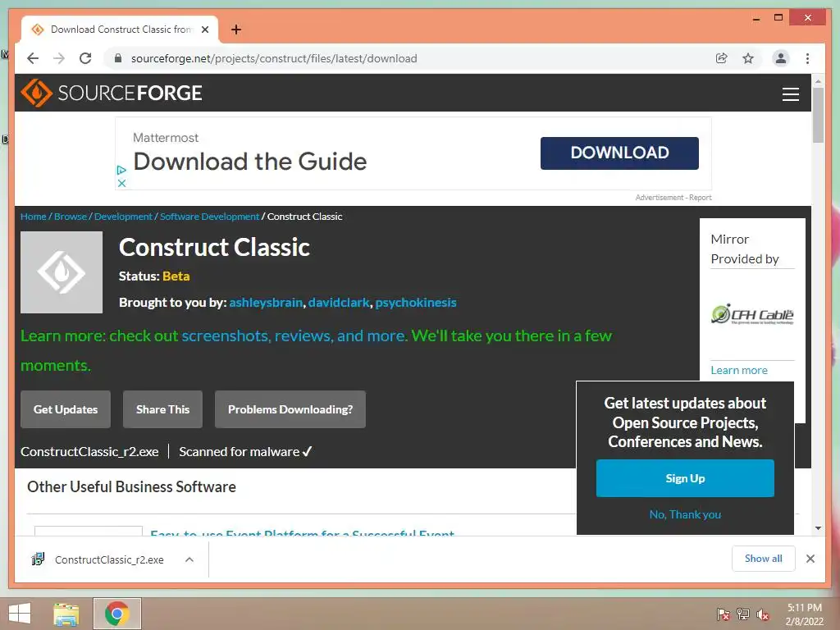Click Scanned for malware text
Viewport: 840px width, 630px height.
(x=245, y=452)
